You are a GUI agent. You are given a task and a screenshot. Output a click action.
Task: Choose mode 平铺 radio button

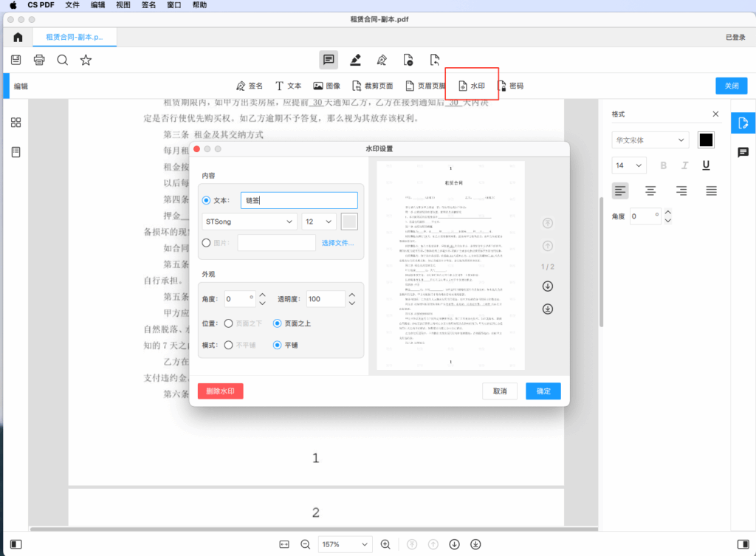(x=278, y=345)
